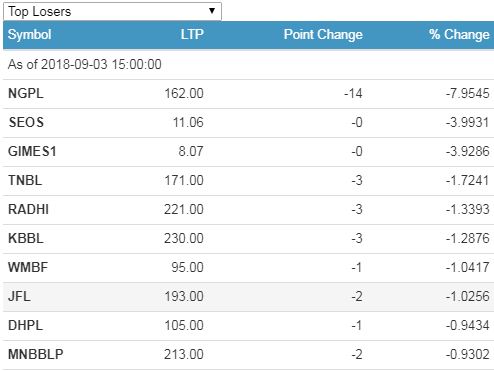Open the KBBL symbol link
Image resolution: width=494 pixels, height=371 pixels.
point(26,238)
